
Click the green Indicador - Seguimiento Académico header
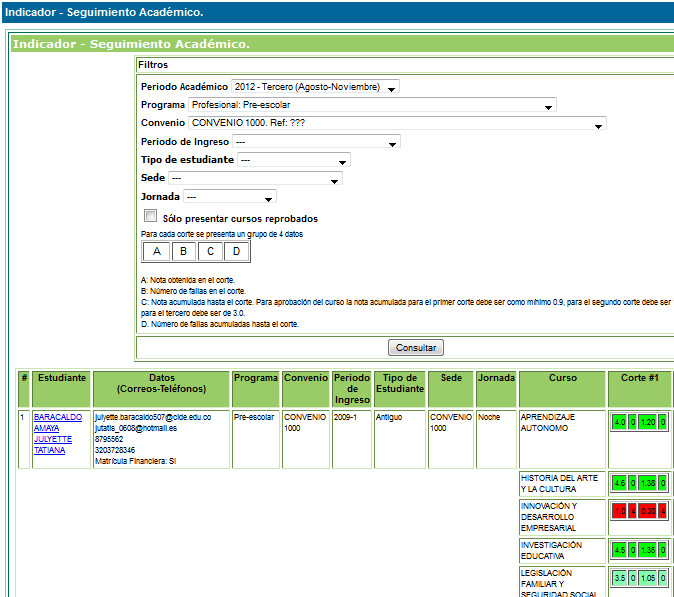pyautogui.click(x=342, y=44)
